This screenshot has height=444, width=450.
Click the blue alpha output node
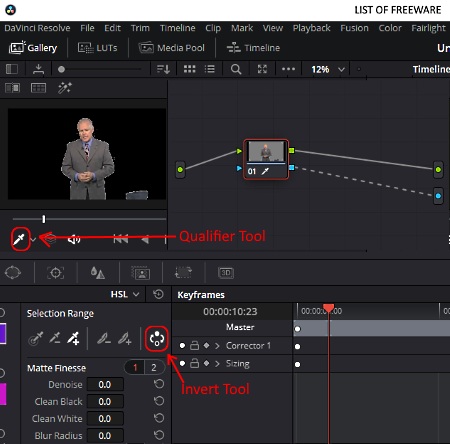point(438,196)
